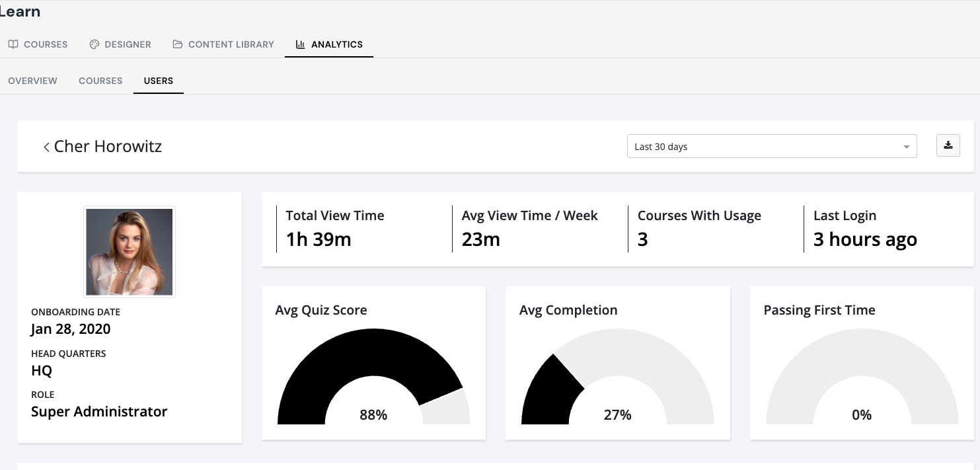This screenshot has width=980, height=470.
Task: Open the Courses analytics sub-tab
Action: click(x=100, y=81)
